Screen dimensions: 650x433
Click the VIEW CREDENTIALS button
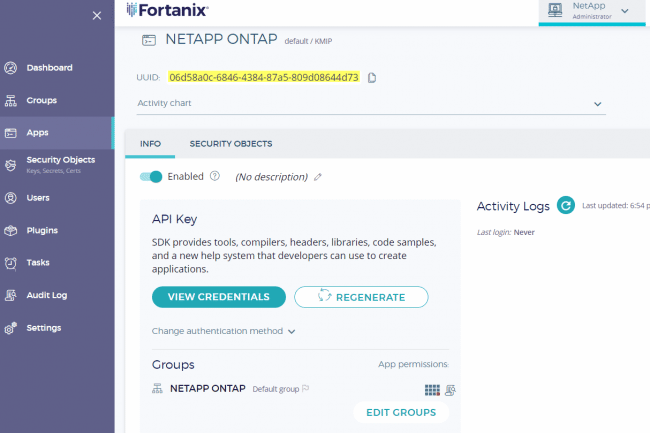[x=219, y=297]
